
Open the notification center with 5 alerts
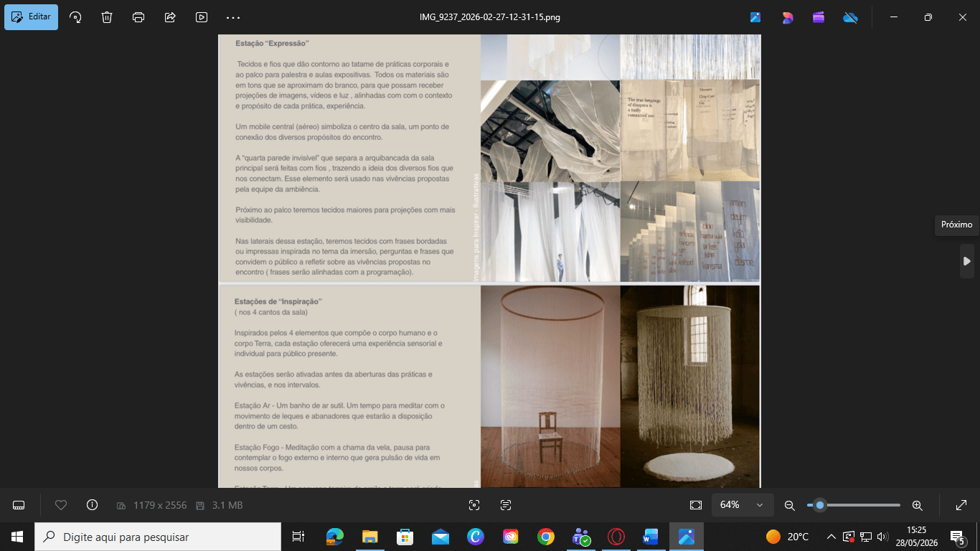pyautogui.click(x=957, y=537)
